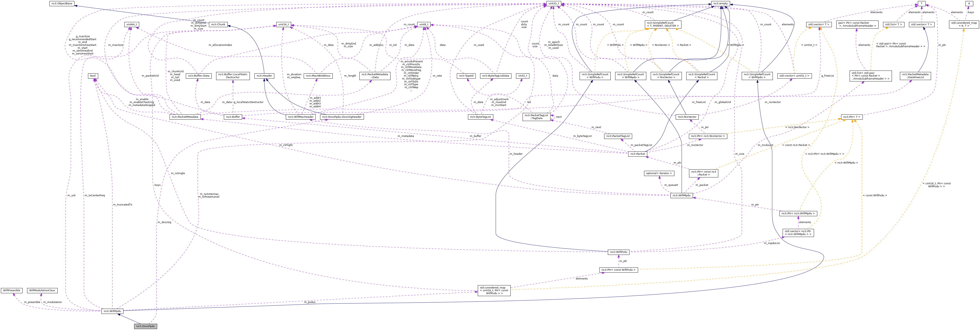Image resolution: width=980 pixels, height=330 pixels.
Task: Select the WifiModulationClass node
Action: [42, 291]
